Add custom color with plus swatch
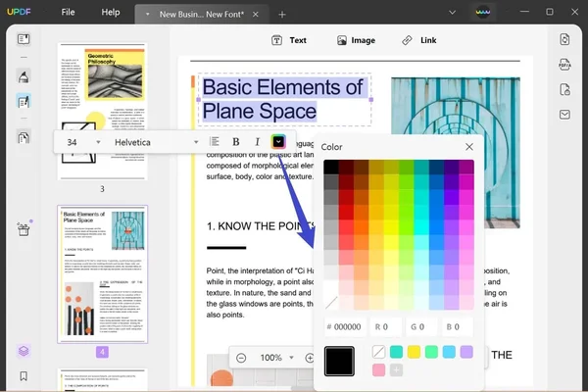This screenshot has height=392, width=588. (x=396, y=369)
